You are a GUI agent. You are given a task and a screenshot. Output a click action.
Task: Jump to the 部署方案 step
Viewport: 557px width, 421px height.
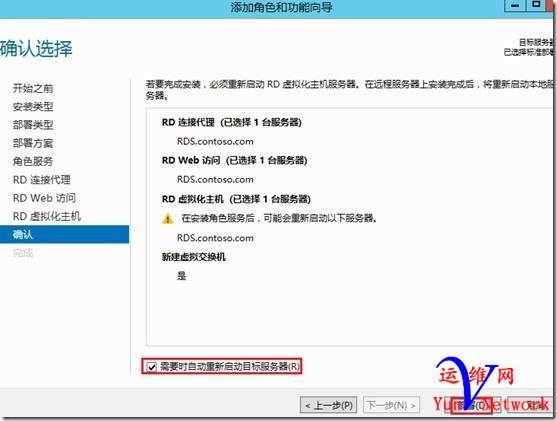coord(33,143)
